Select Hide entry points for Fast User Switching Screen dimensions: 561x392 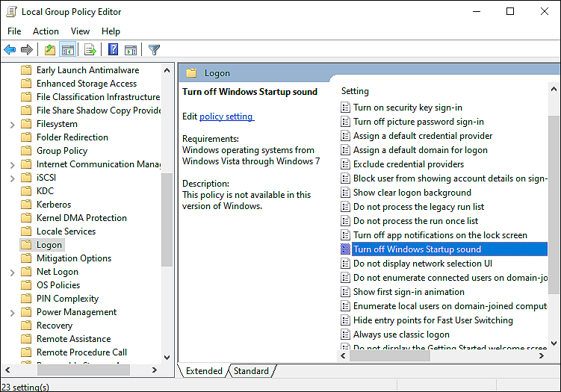click(433, 320)
